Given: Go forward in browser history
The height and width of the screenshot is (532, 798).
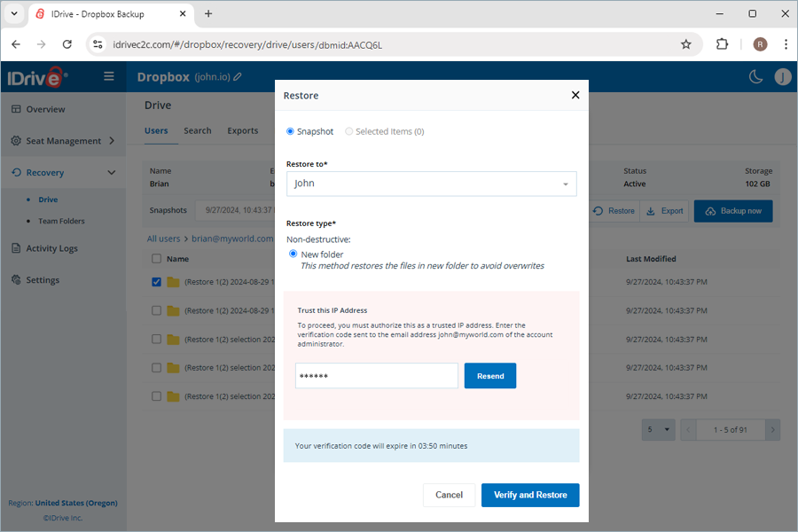Looking at the screenshot, I should (x=41, y=44).
